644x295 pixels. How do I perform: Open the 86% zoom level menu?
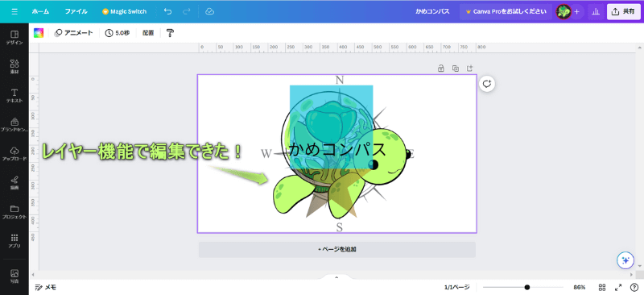(x=580, y=287)
